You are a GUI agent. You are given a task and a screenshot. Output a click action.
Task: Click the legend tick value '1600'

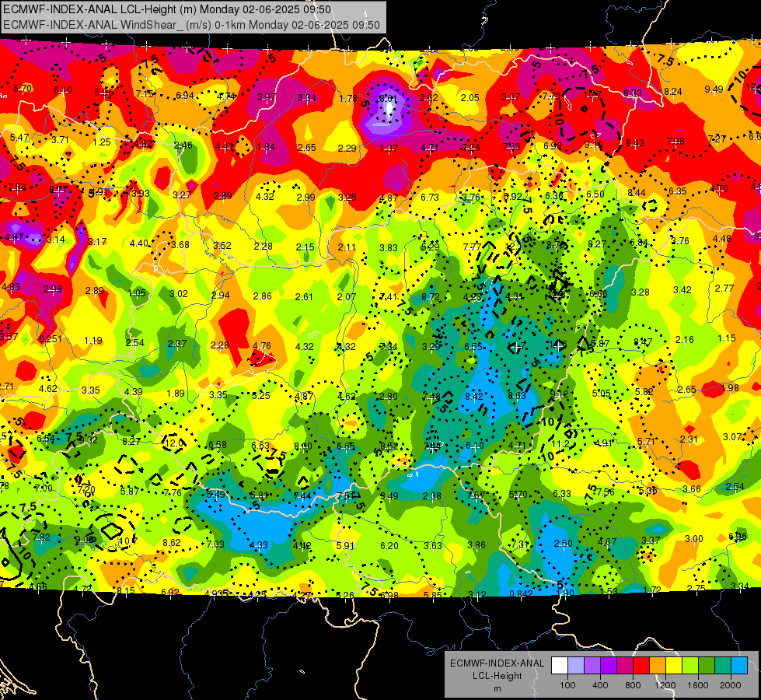pyautogui.click(x=697, y=685)
